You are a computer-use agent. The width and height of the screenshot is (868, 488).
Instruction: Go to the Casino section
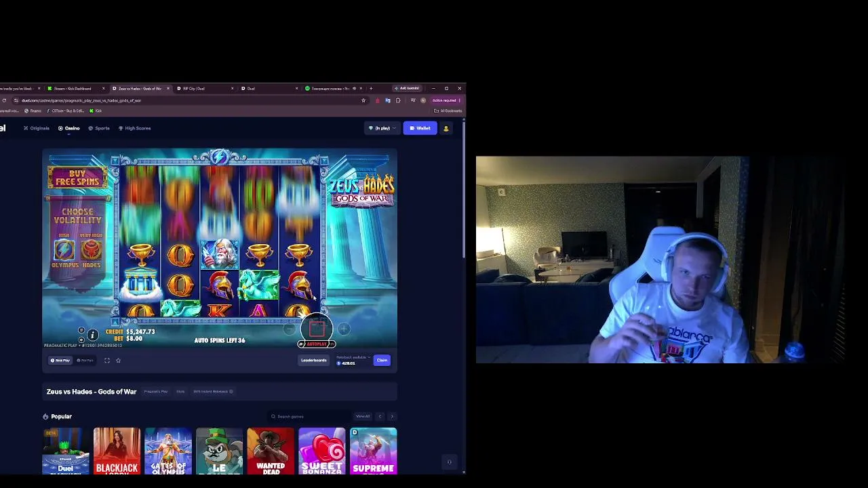click(x=69, y=128)
